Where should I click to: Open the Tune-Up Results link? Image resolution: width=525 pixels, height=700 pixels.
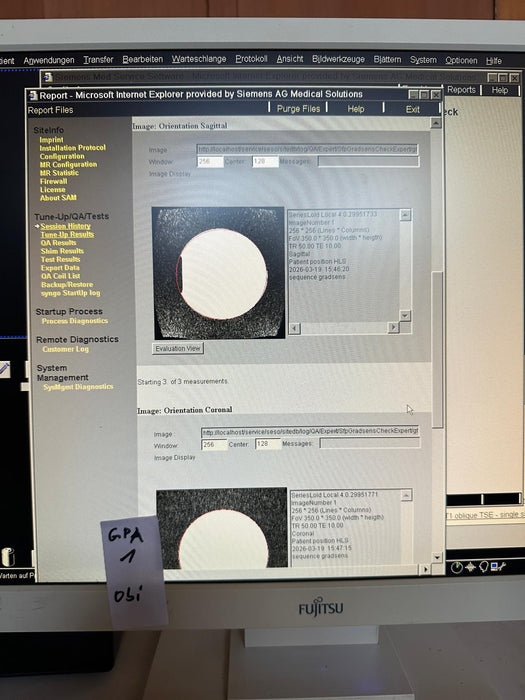pyautogui.click(x=67, y=234)
